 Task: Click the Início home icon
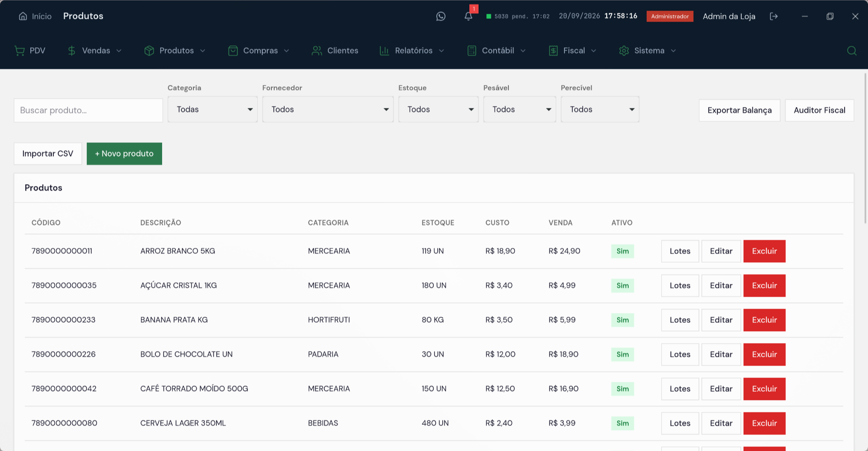tap(23, 16)
